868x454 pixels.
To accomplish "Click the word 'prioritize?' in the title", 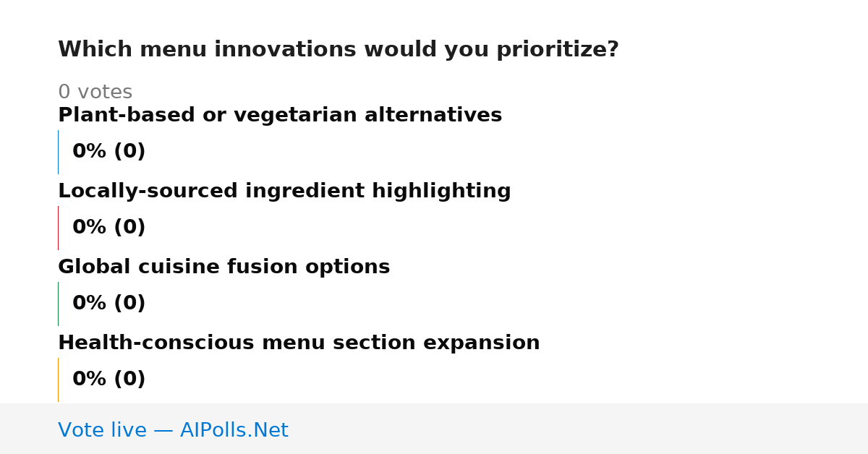I will pyautogui.click(x=557, y=50).
